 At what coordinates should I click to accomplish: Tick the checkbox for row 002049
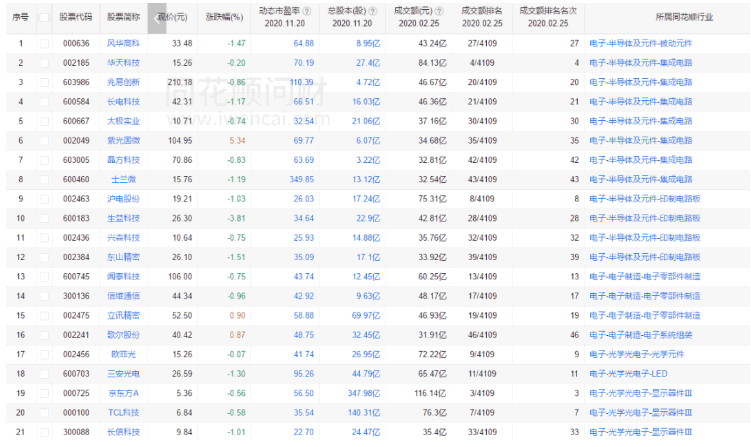tap(44, 141)
